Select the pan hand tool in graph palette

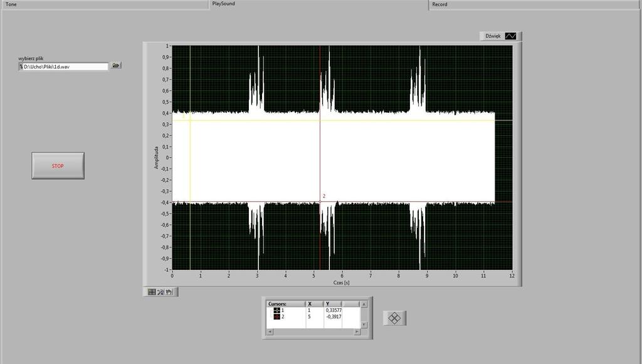point(169,292)
